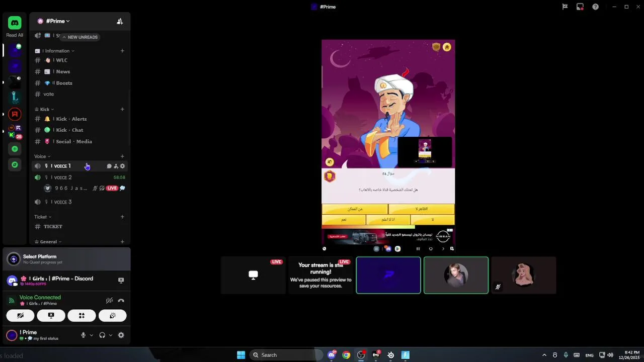Click the flag icon in title bar
Viewport: 644px width, 362px height.
pyautogui.click(x=565, y=7)
